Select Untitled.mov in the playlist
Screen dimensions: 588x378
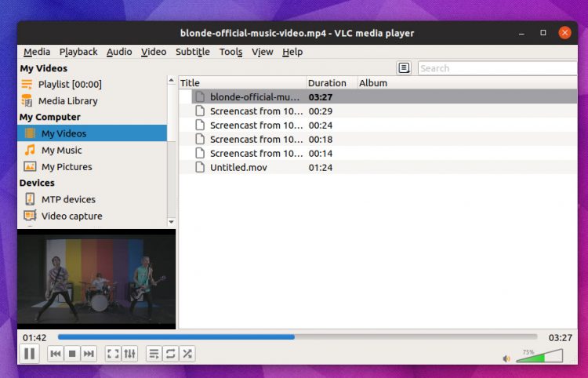378,167
